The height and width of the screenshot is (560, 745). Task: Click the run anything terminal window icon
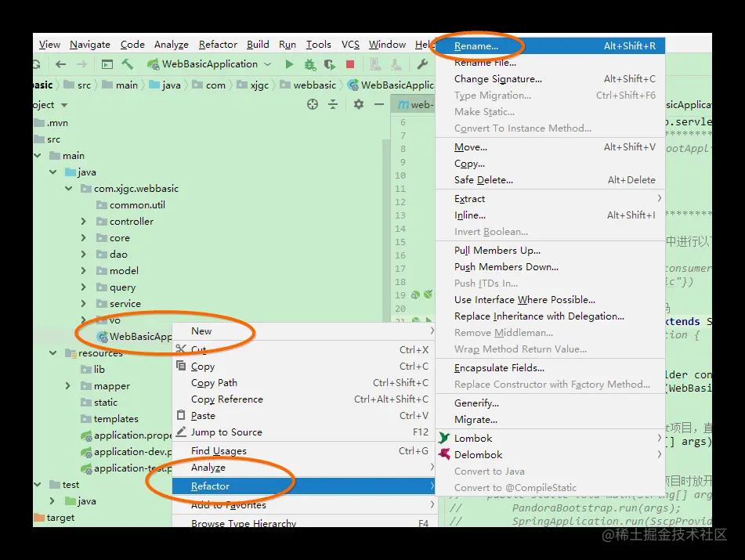107,64
